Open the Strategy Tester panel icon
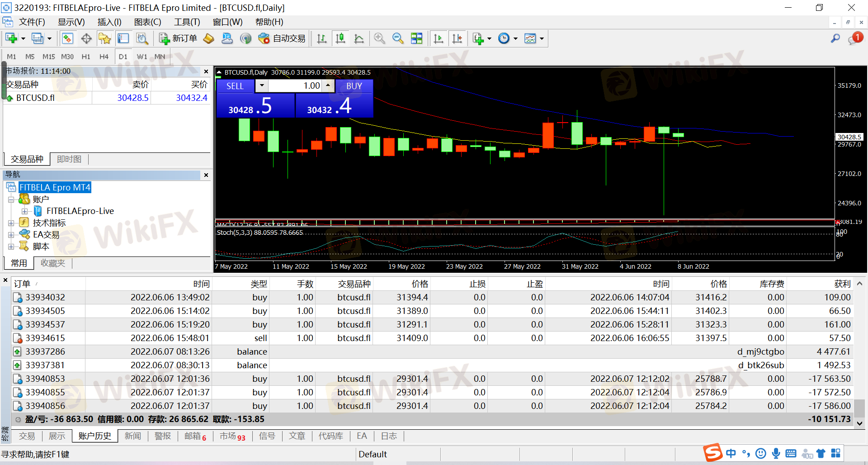Screen dimensions: 868x465 [x=142, y=39]
